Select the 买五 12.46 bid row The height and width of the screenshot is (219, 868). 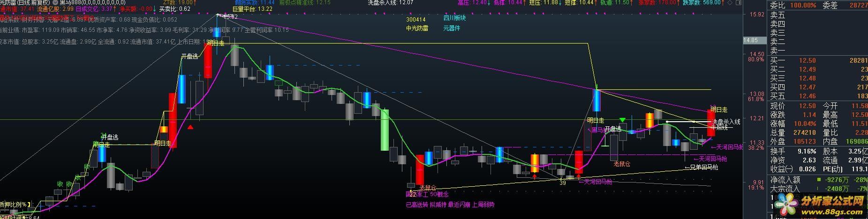click(818, 96)
